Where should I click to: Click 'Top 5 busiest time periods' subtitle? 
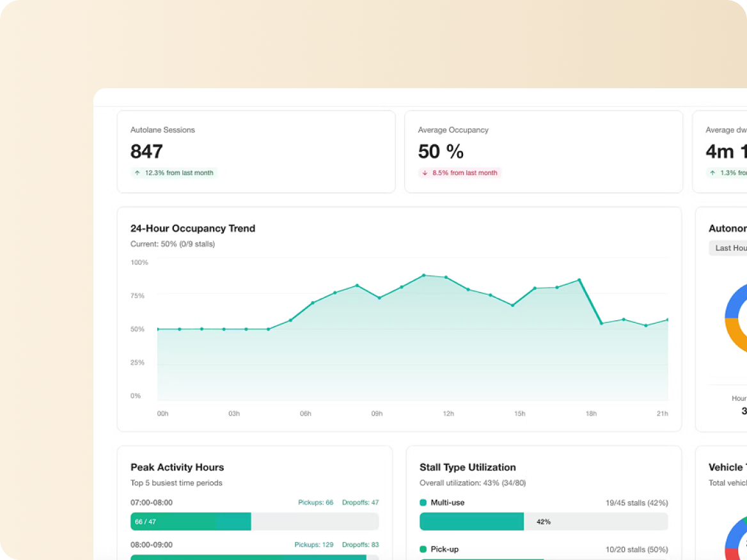pyautogui.click(x=177, y=483)
